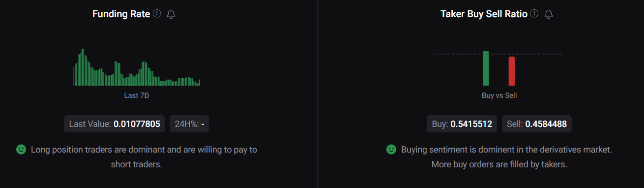Screen dimensions: 644x188
Task: Click the green Buy bar
Action: 486,68
